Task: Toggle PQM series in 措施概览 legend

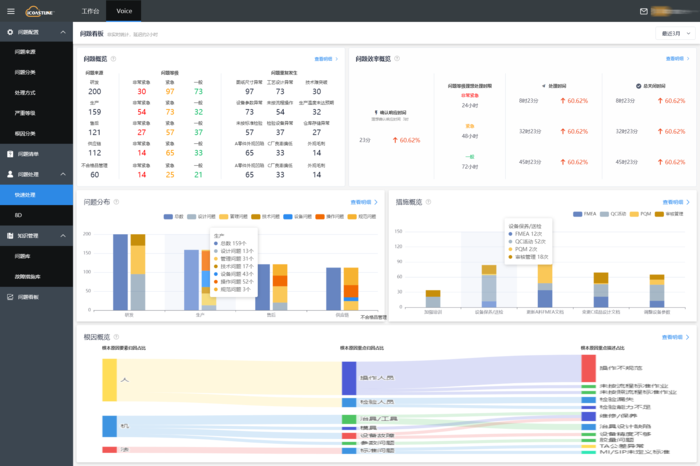Action: click(640, 214)
